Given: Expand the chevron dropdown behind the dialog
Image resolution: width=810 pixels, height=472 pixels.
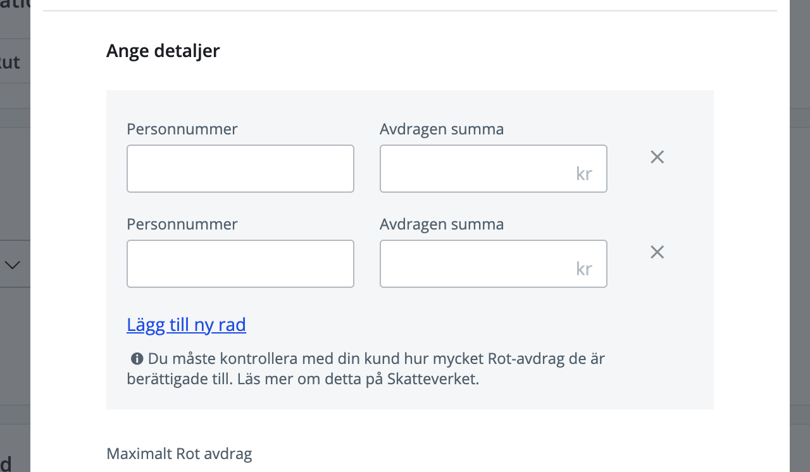Looking at the screenshot, I should [13, 265].
